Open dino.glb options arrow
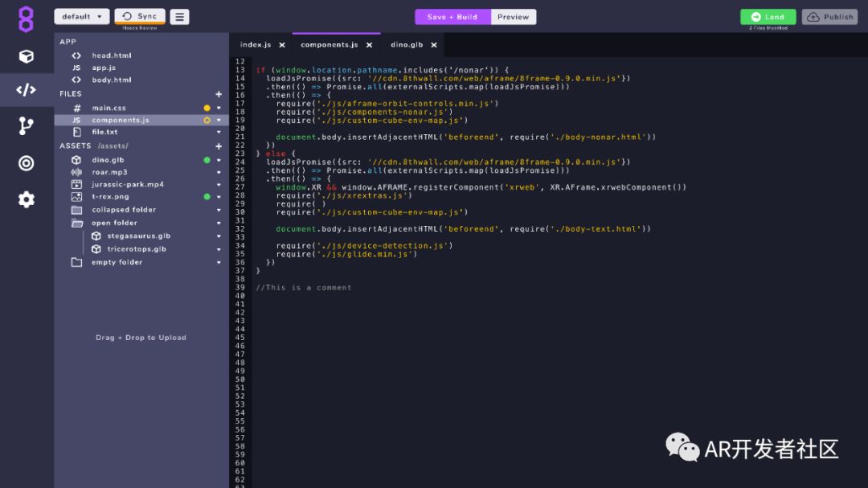Image resolution: width=868 pixels, height=488 pixels. coord(219,160)
